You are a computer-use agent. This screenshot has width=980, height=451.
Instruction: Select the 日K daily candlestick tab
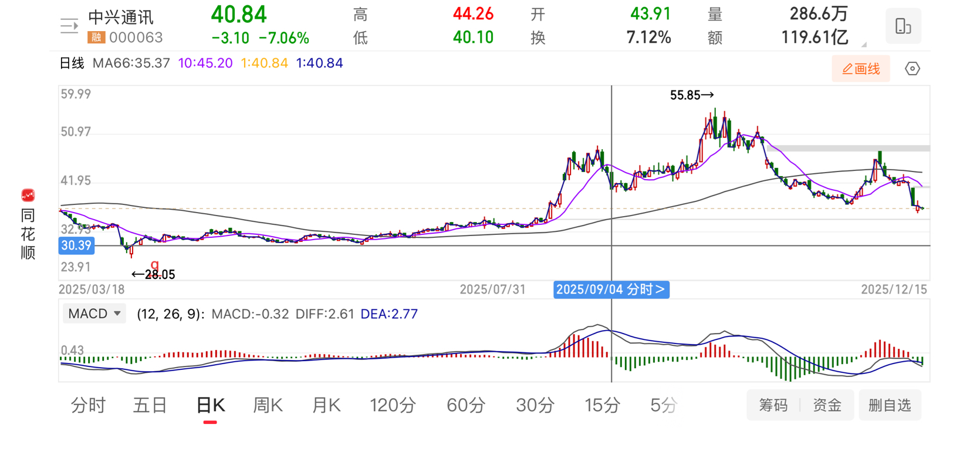tap(211, 405)
